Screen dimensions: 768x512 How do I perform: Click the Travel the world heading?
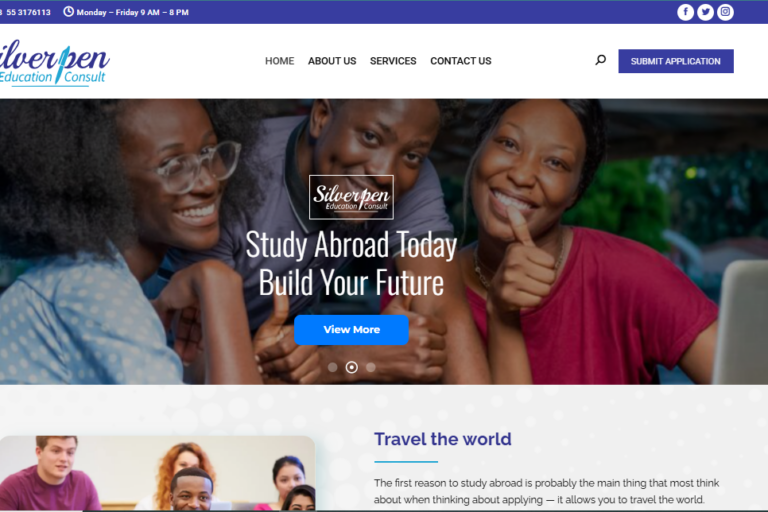pyautogui.click(x=443, y=439)
